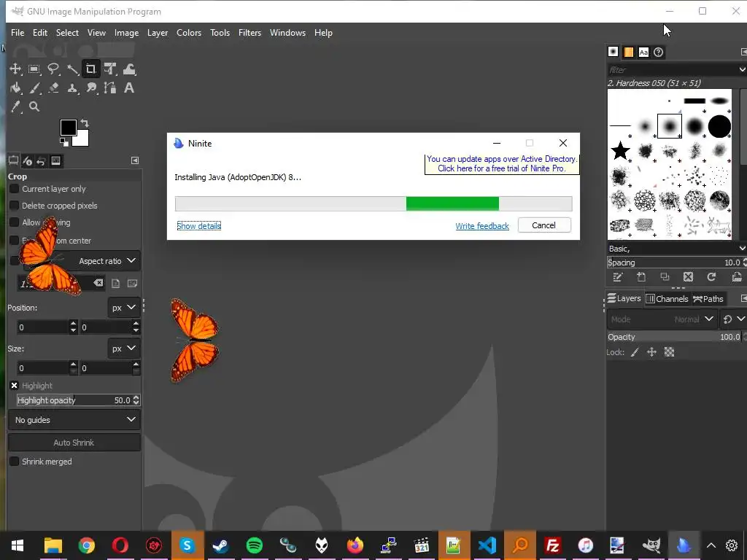The width and height of the screenshot is (747, 560).
Task: Toggle lock alpha channel icon
Action: click(670, 352)
